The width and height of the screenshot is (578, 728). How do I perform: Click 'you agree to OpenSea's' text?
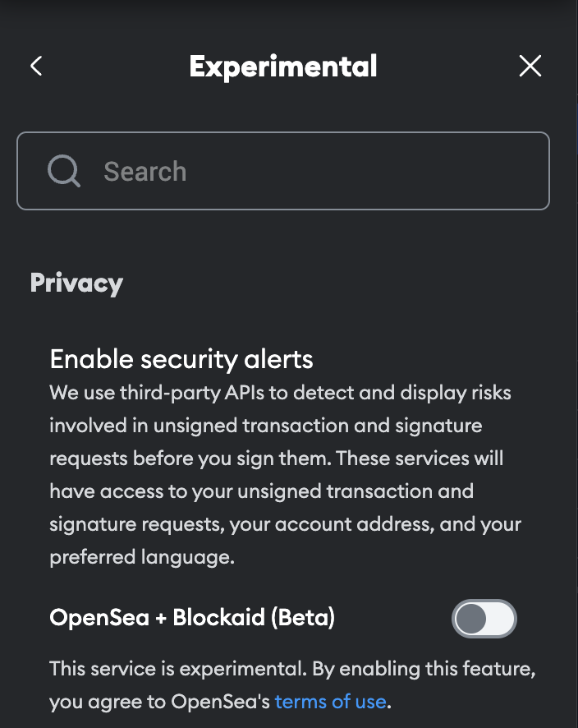160,702
